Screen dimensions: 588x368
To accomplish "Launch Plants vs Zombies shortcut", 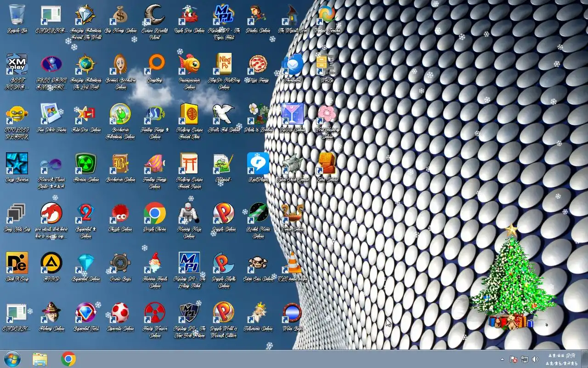I will (x=258, y=114).
